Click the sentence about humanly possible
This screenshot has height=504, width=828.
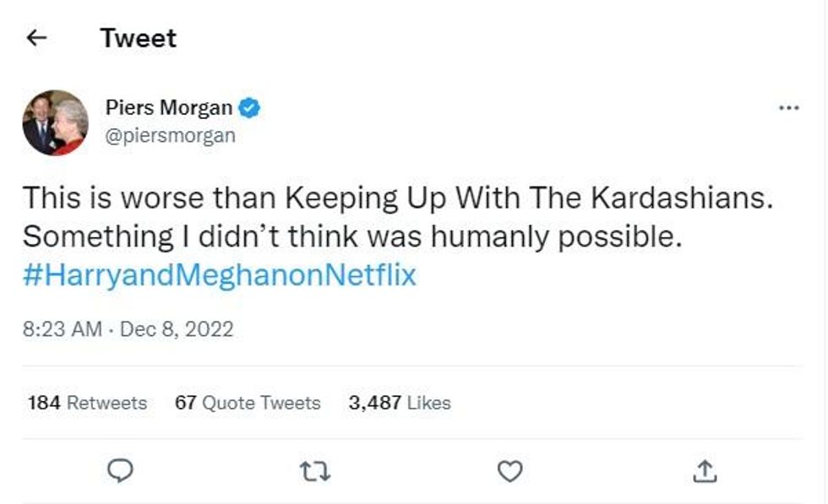[x=351, y=237]
